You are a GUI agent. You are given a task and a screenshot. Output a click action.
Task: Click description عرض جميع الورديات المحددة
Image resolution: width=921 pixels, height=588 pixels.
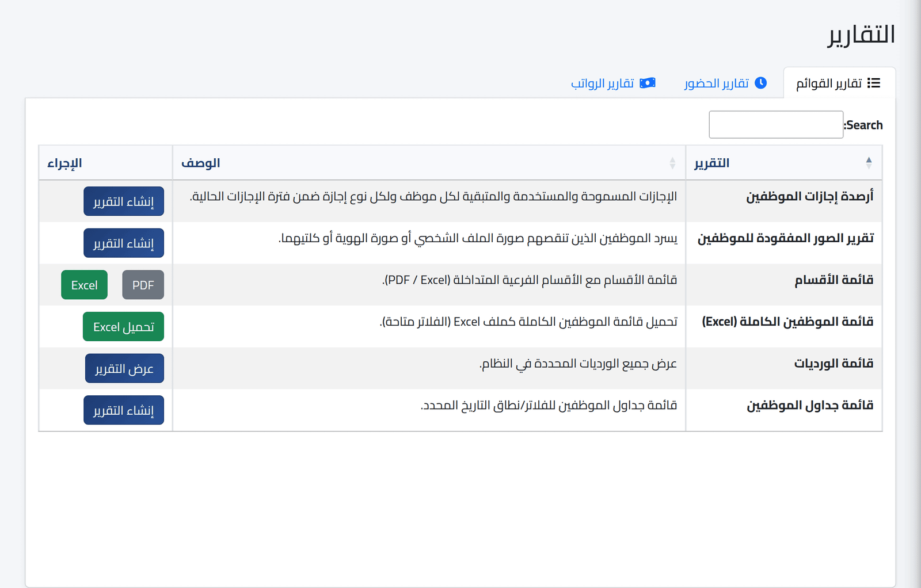pyautogui.click(x=578, y=363)
